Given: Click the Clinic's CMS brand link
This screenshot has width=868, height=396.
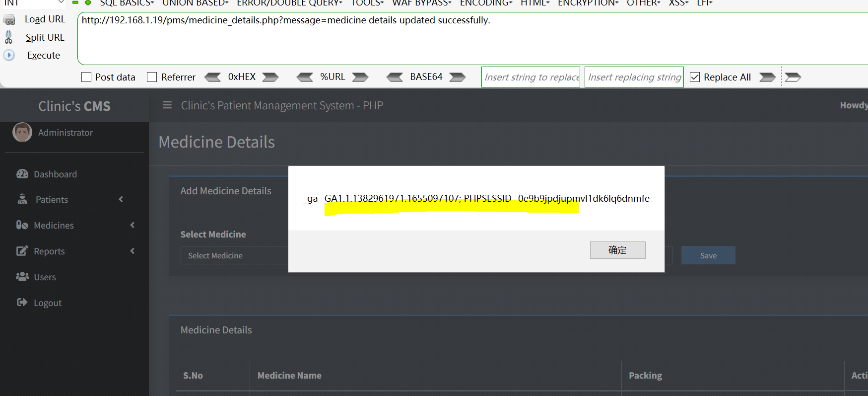Looking at the screenshot, I should pos(74,106).
